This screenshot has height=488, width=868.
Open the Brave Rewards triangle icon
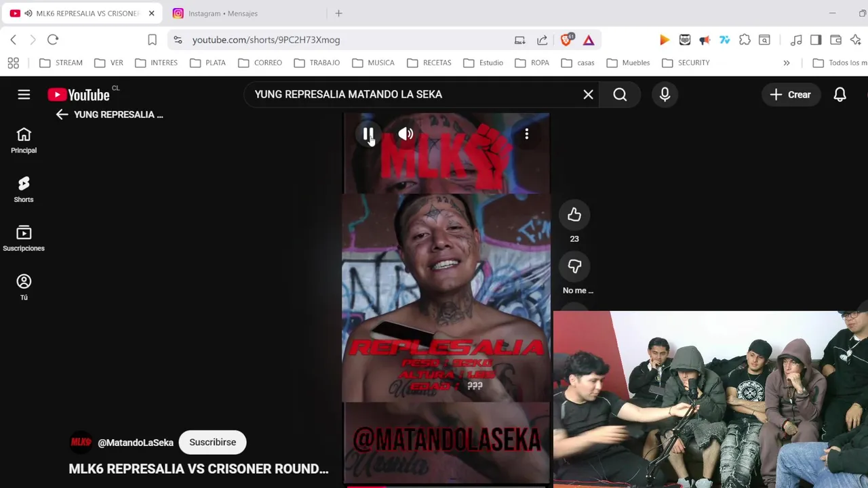(x=589, y=40)
